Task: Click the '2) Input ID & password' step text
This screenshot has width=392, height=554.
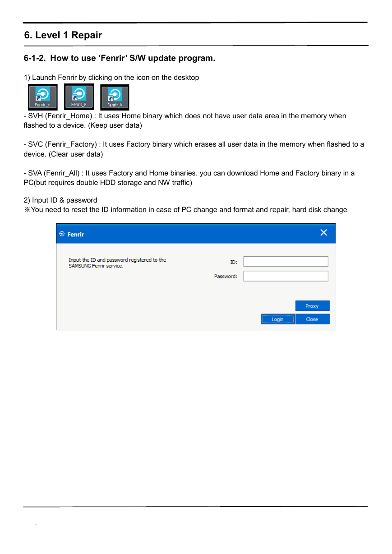Action: tap(60, 200)
